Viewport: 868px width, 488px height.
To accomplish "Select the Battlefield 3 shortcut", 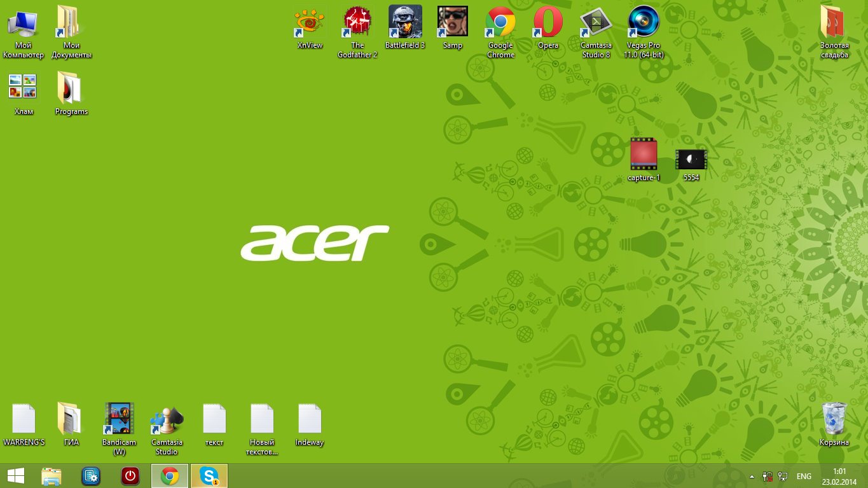I will pos(405,27).
